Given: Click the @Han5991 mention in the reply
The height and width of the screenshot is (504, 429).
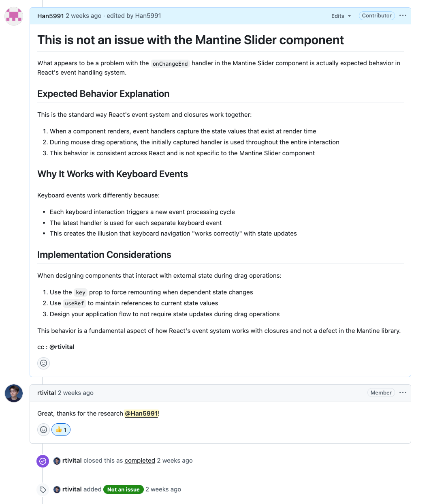Looking at the screenshot, I should coord(141,413).
